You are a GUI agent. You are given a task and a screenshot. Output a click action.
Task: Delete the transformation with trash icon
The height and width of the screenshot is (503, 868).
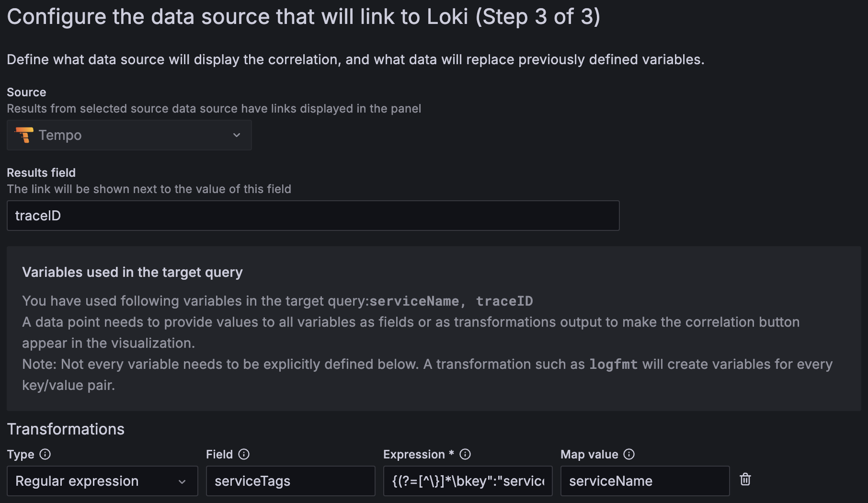(745, 480)
